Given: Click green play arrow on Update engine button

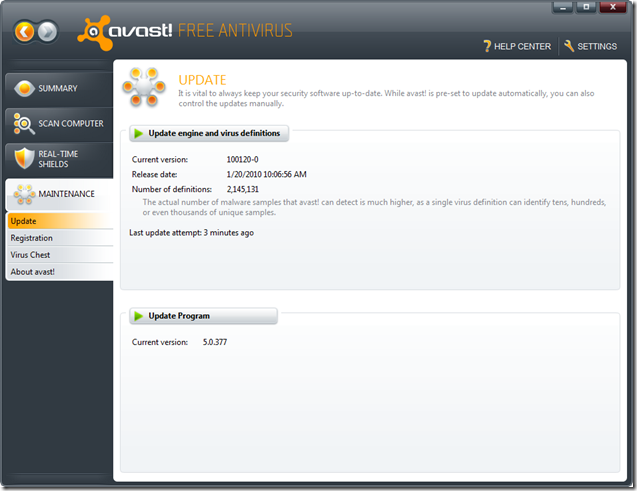Looking at the screenshot, I should [x=139, y=133].
